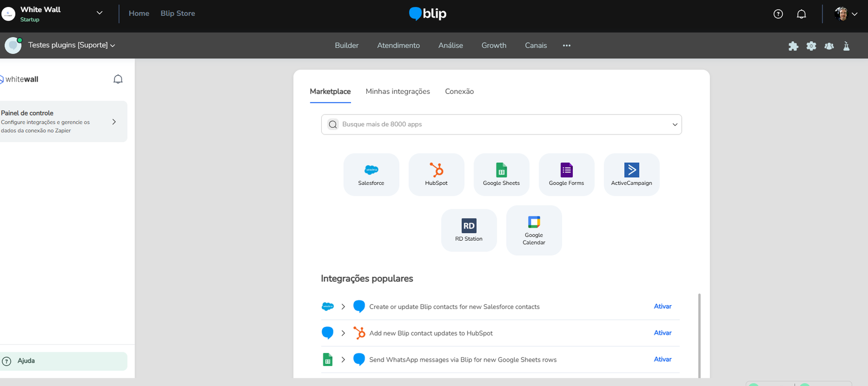Click Ativar for HubSpot contact updates
The height and width of the screenshot is (386, 868).
(662, 333)
